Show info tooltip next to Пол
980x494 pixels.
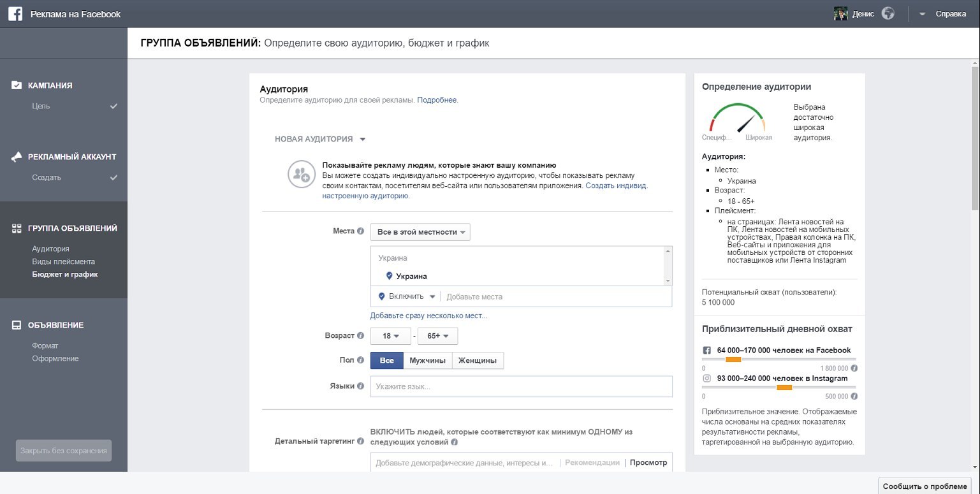(360, 360)
